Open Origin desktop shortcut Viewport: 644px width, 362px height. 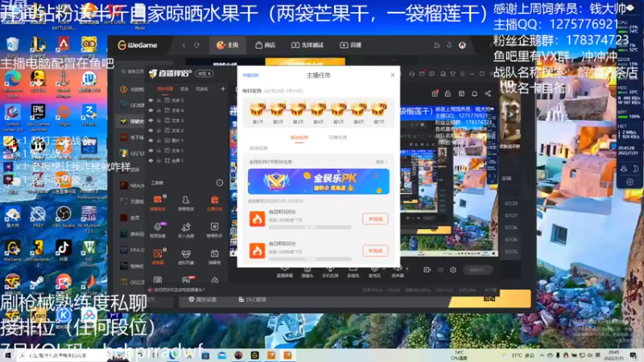pos(64,115)
